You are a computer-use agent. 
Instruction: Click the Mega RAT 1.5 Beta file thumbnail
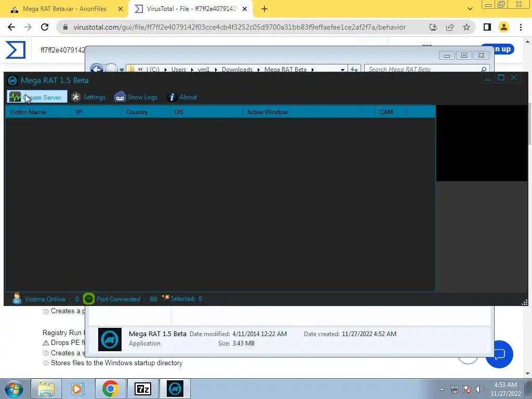(x=110, y=339)
